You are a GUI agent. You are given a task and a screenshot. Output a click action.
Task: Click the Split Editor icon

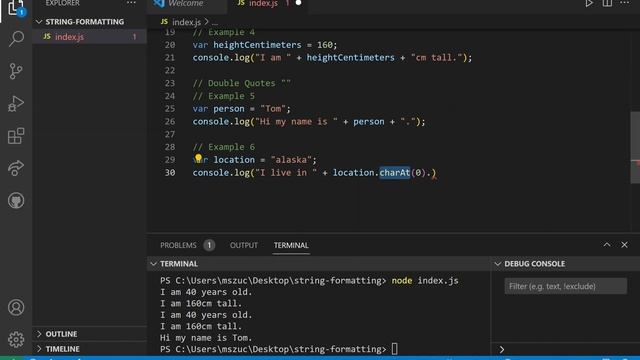pyautogui.click(x=607, y=3)
